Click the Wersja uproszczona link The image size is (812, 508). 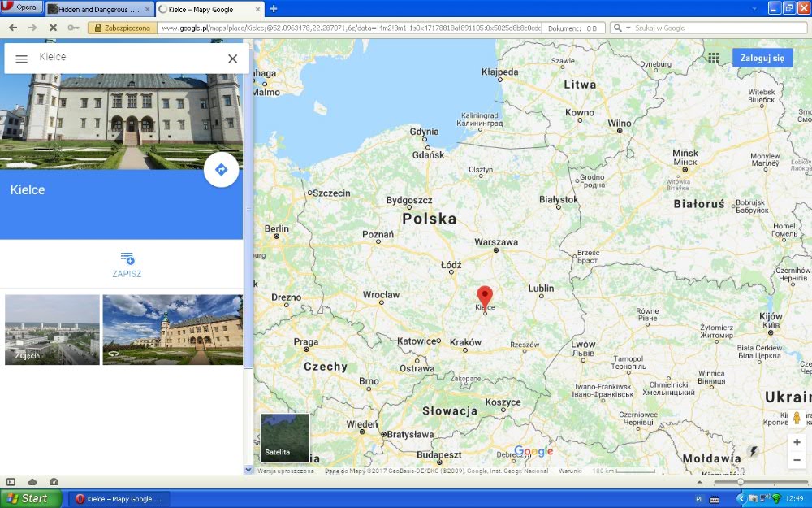click(x=285, y=471)
